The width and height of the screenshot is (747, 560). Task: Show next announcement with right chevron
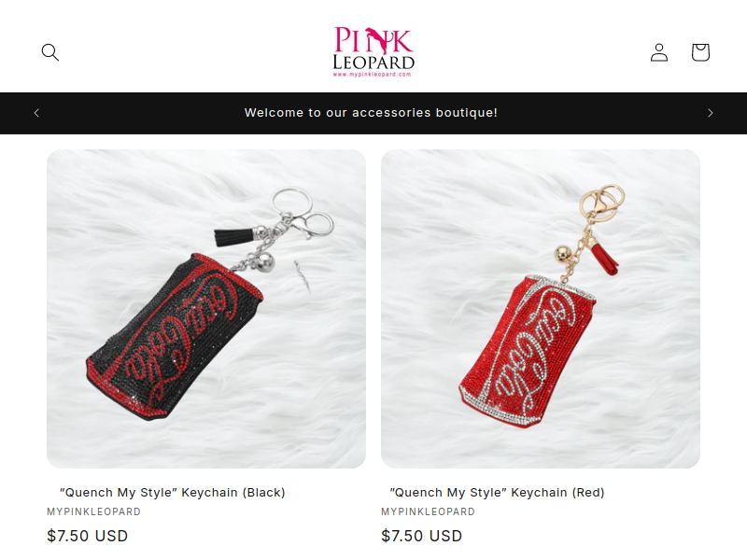pos(711,113)
